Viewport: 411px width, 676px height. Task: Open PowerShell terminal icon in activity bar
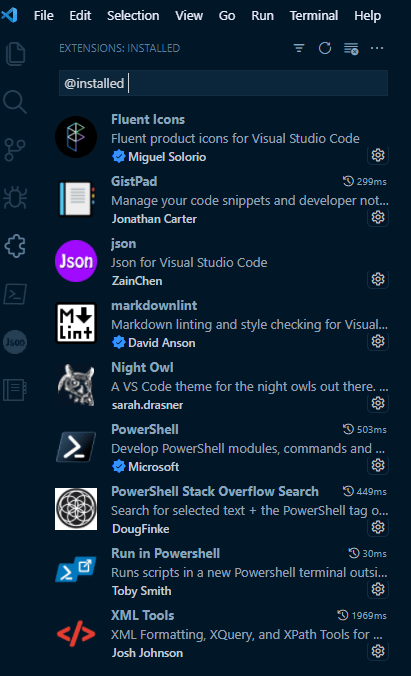coord(15,294)
